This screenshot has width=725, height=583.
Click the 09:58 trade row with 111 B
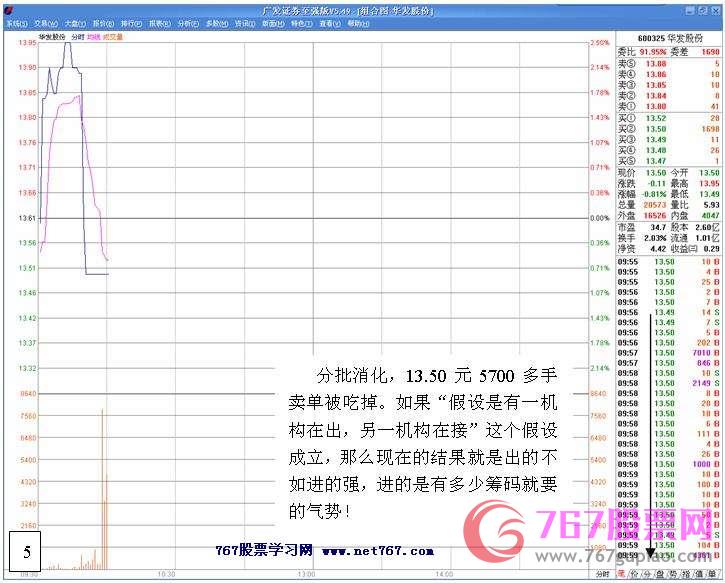[669, 434]
